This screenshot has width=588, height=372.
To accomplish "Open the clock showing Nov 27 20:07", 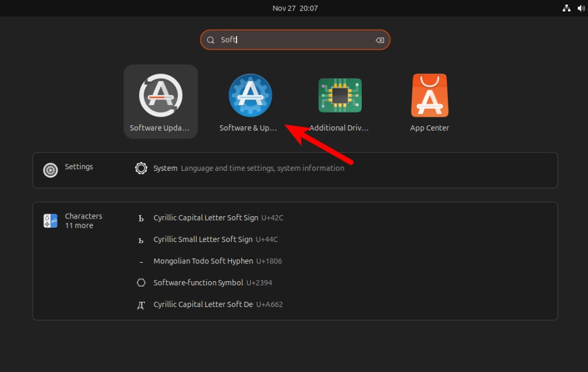I will click(x=295, y=8).
